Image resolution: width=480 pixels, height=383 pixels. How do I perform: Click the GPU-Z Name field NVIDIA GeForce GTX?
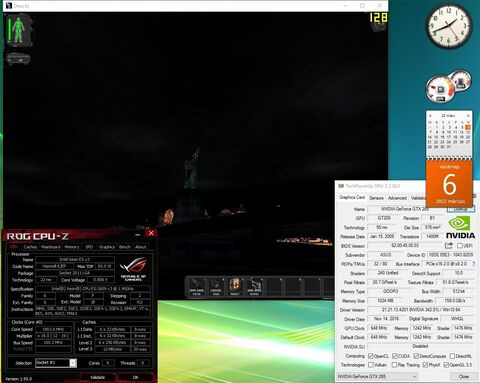405,209
